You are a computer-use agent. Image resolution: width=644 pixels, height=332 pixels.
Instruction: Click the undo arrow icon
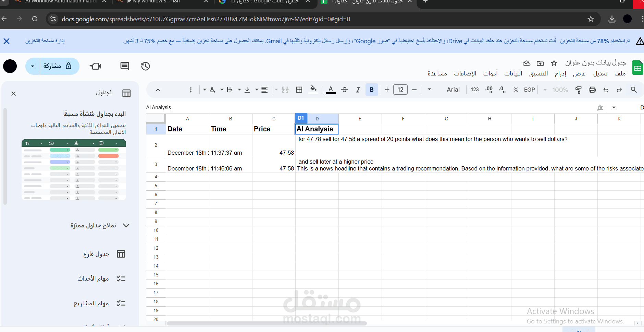click(x=606, y=90)
